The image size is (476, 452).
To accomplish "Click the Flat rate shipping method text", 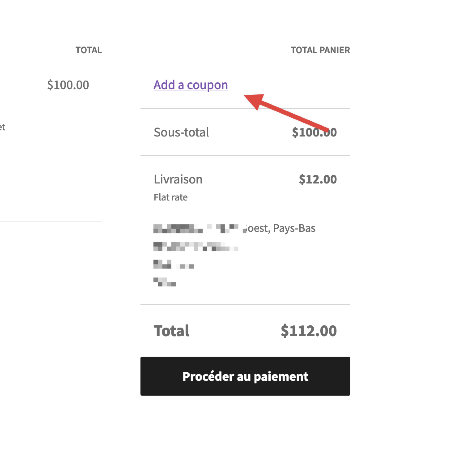I will point(170,197).
